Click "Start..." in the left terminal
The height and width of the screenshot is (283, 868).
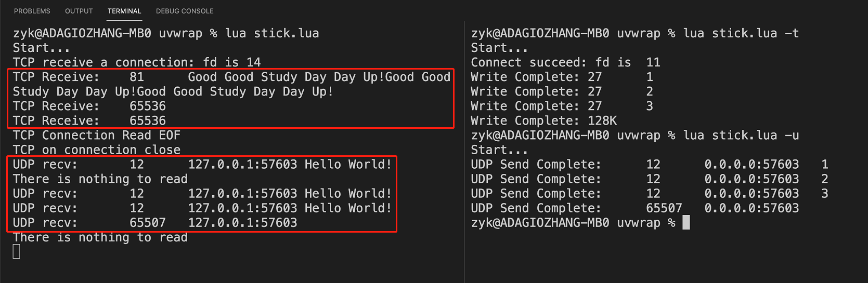pyautogui.click(x=42, y=48)
